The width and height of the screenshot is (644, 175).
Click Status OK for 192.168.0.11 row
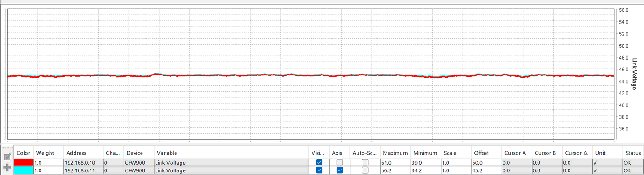[633, 170]
